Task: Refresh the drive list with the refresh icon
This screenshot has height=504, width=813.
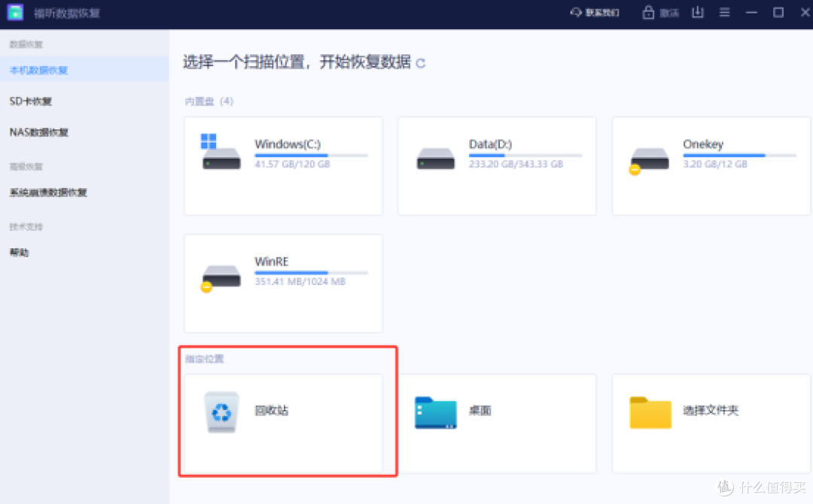Action: pyautogui.click(x=421, y=64)
